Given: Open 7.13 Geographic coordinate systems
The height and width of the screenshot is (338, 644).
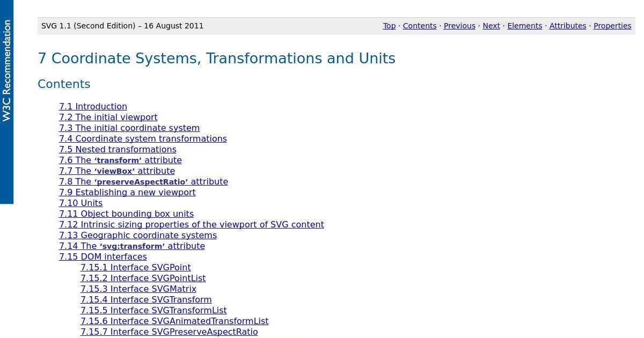Looking at the screenshot, I should 138,235.
